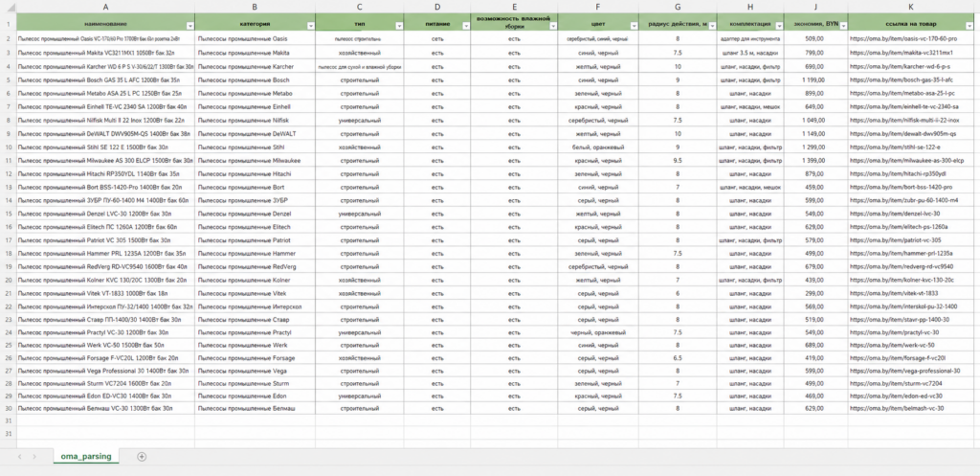Open link oma.by/item/belmash-vc-30

click(x=897, y=408)
